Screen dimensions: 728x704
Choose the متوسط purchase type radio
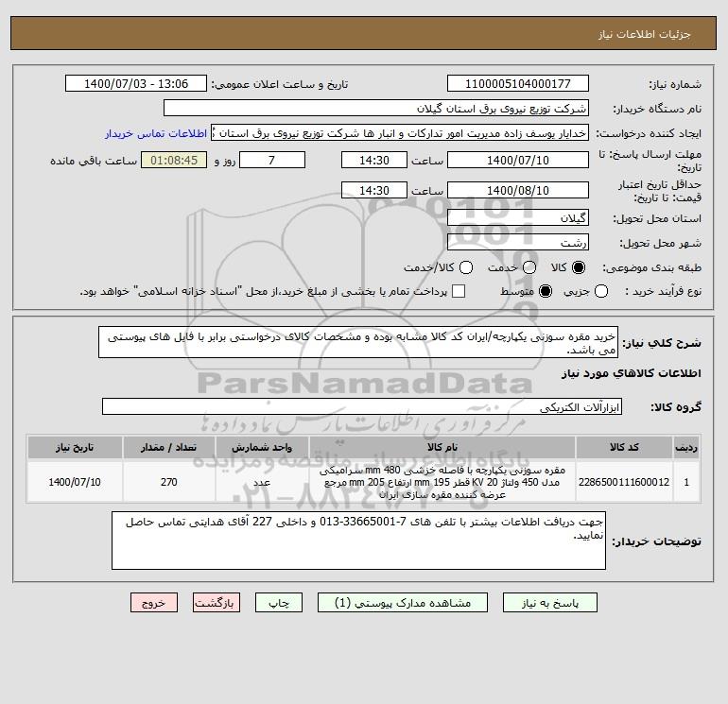546,291
